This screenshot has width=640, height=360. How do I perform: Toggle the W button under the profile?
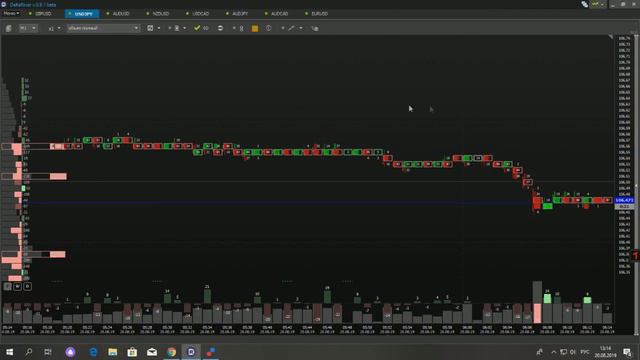(17, 287)
